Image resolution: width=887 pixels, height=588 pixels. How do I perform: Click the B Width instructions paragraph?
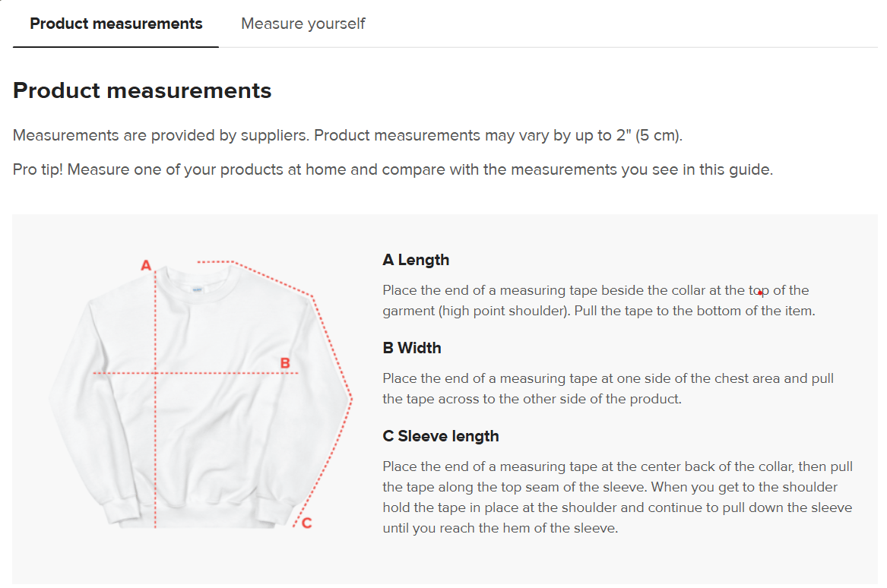coord(607,388)
